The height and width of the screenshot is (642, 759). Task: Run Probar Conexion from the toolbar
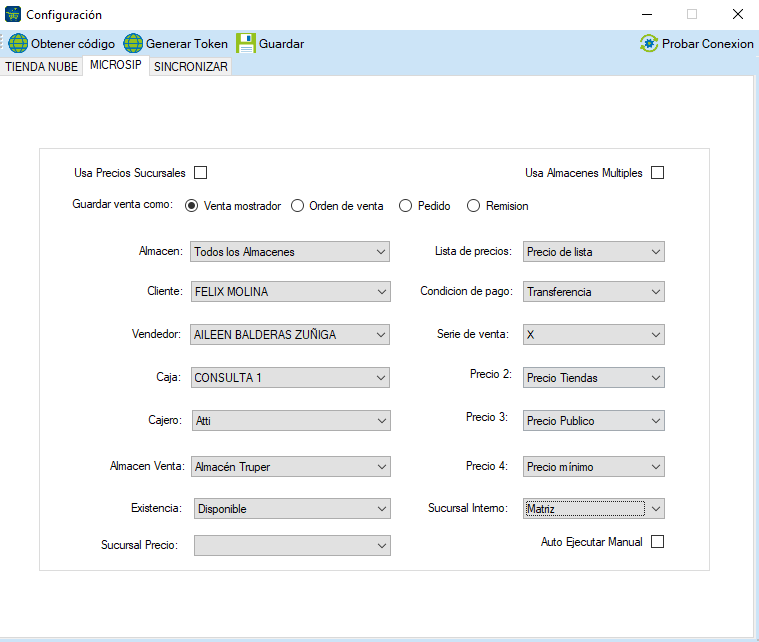tap(697, 44)
